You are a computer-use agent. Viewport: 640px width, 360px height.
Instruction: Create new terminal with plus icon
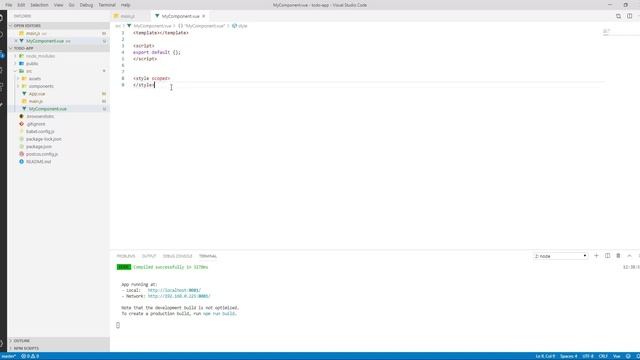(596, 256)
